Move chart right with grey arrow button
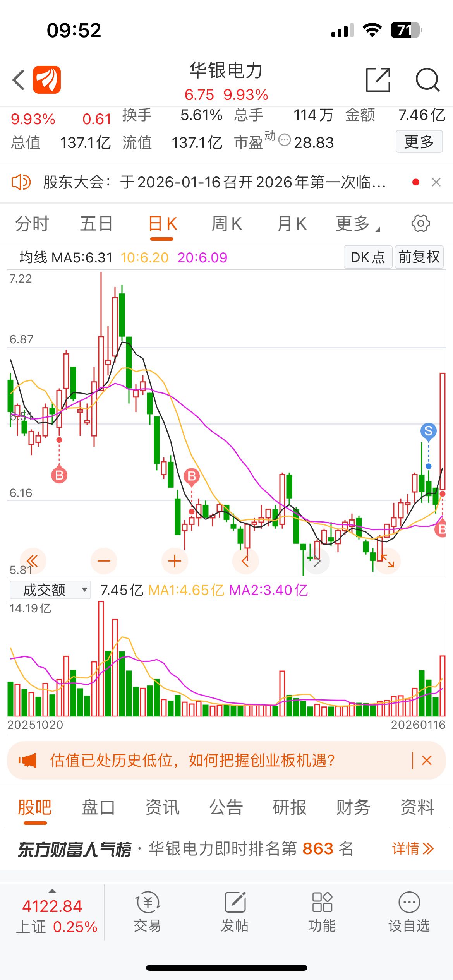 click(317, 561)
